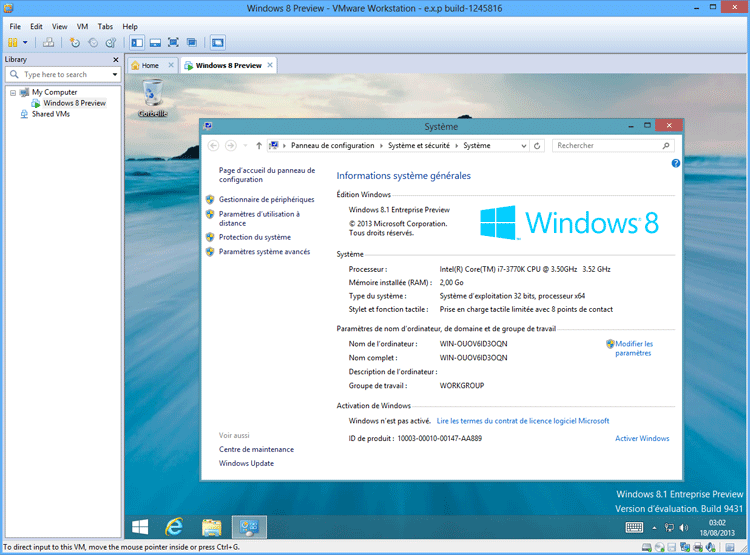Image resolution: width=750 pixels, height=555 pixels.
Task: Click Modifier les paramètres link
Action: [634, 348]
